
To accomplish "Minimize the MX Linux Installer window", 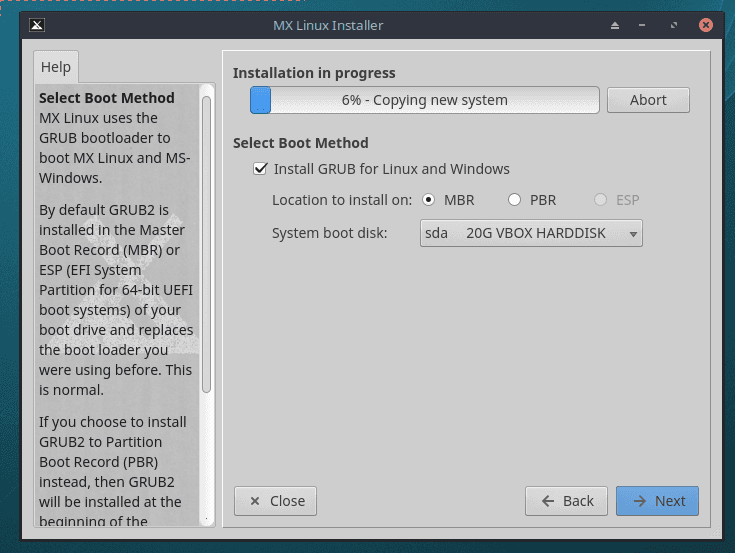I will click(642, 25).
